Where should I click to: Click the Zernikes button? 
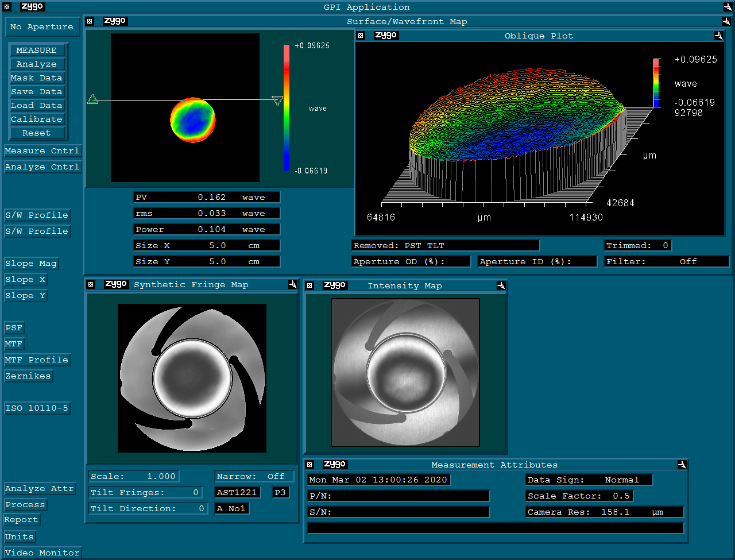[x=28, y=376]
